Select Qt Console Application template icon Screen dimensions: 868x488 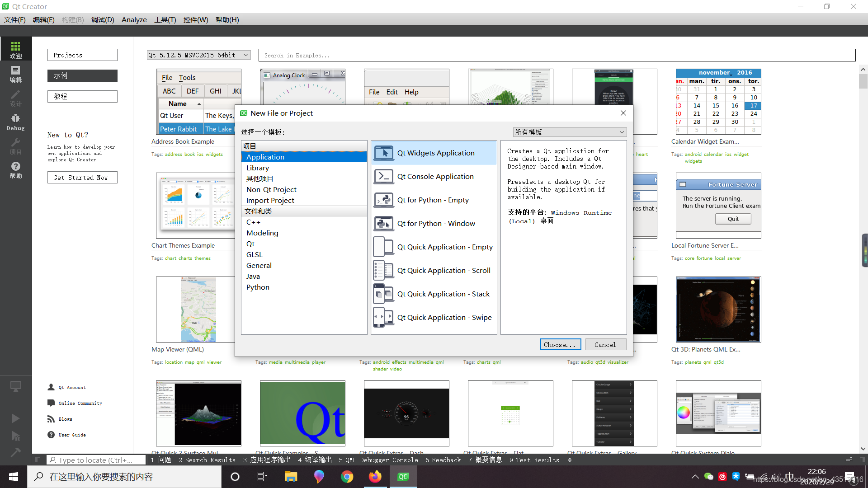(383, 176)
